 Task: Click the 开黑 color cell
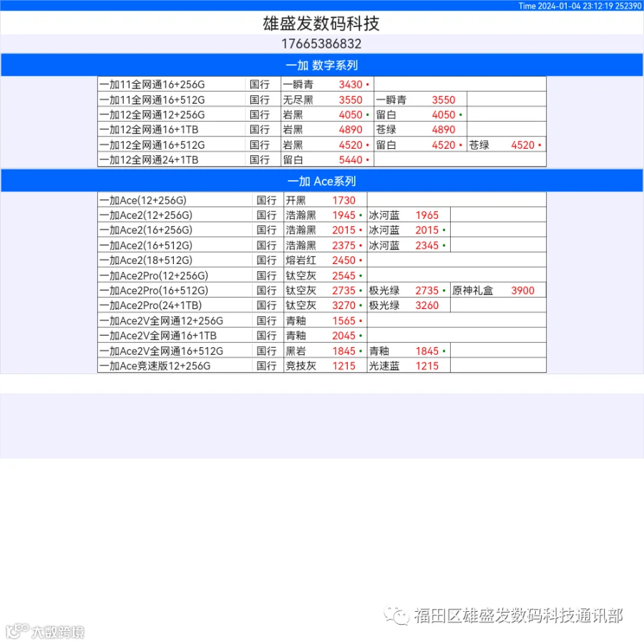click(296, 200)
